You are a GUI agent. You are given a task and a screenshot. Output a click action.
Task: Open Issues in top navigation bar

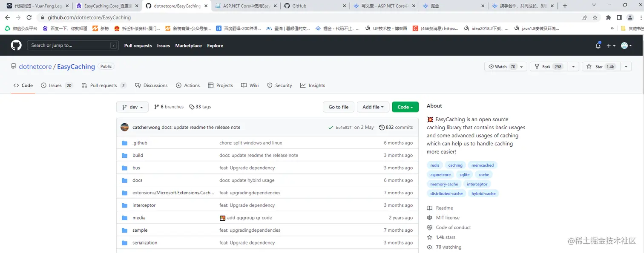click(x=164, y=45)
